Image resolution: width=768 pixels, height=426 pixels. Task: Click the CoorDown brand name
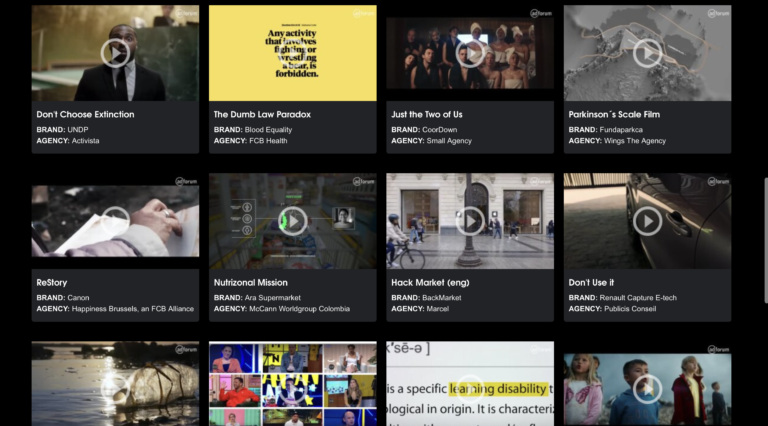pyautogui.click(x=439, y=130)
